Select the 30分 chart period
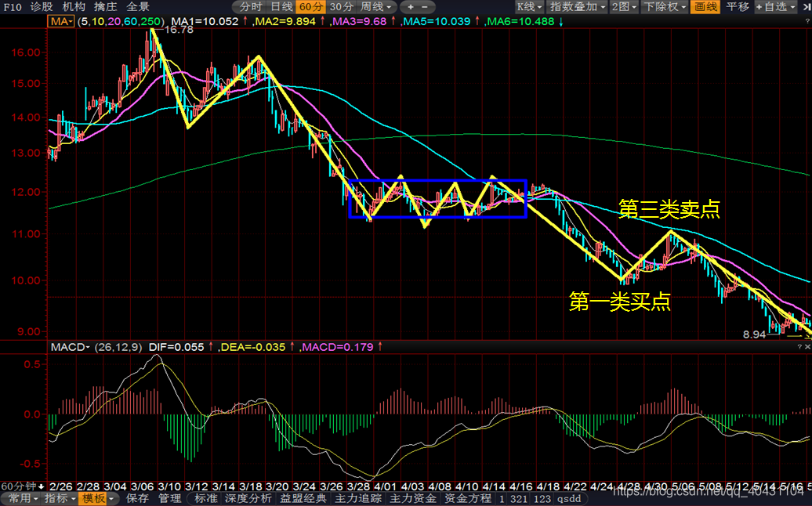The width and height of the screenshot is (812, 506). (x=342, y=7)
